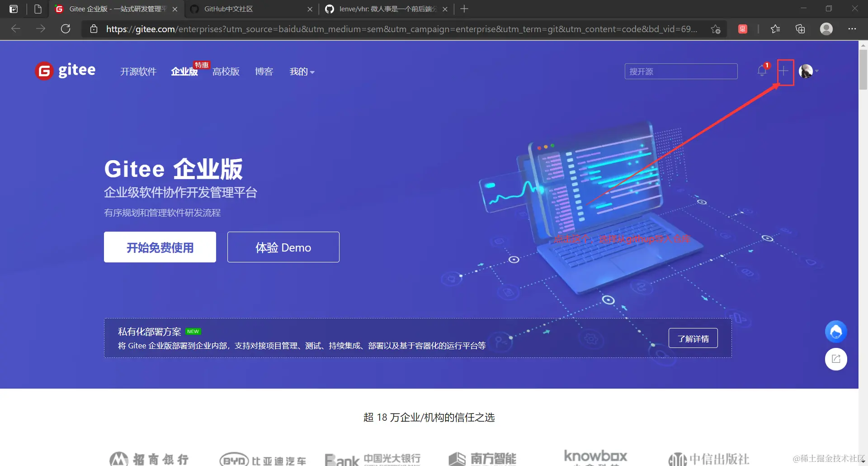
Task: Open 博客 navigation item
Action: coord(264,71)
